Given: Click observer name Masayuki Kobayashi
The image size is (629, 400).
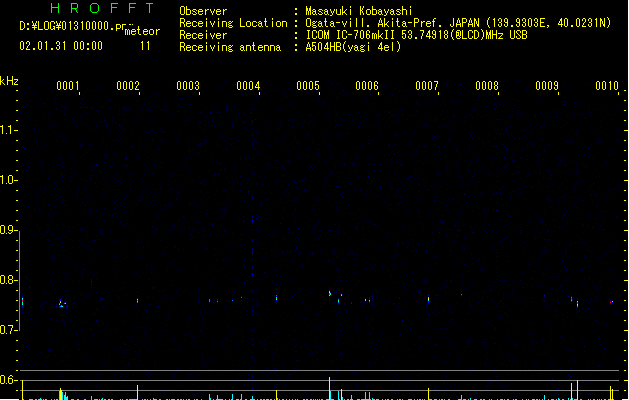Looking at the screenshot, I should [359, 11].
